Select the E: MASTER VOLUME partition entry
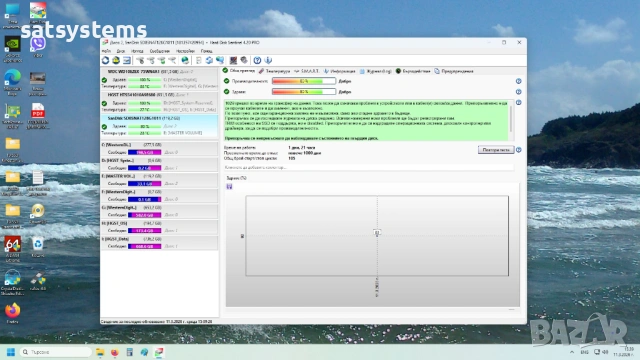Image resolution: width=640 pixels, height=360 pixels. [159, 180]
